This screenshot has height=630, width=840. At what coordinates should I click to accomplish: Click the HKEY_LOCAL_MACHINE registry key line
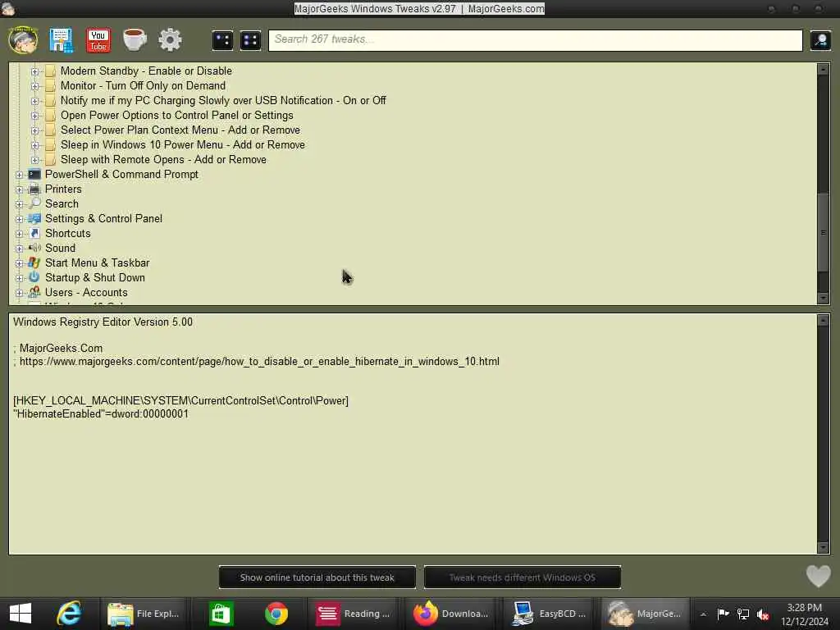[180, 400]
